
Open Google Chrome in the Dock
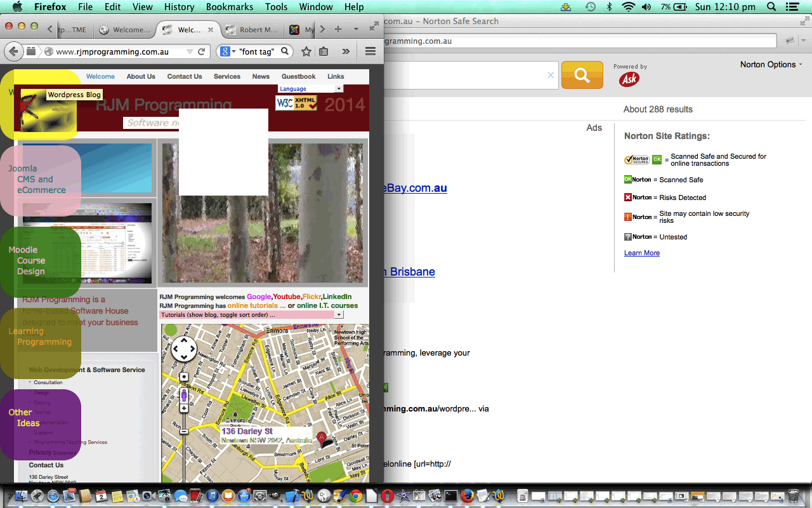click(x=356, y=495)
